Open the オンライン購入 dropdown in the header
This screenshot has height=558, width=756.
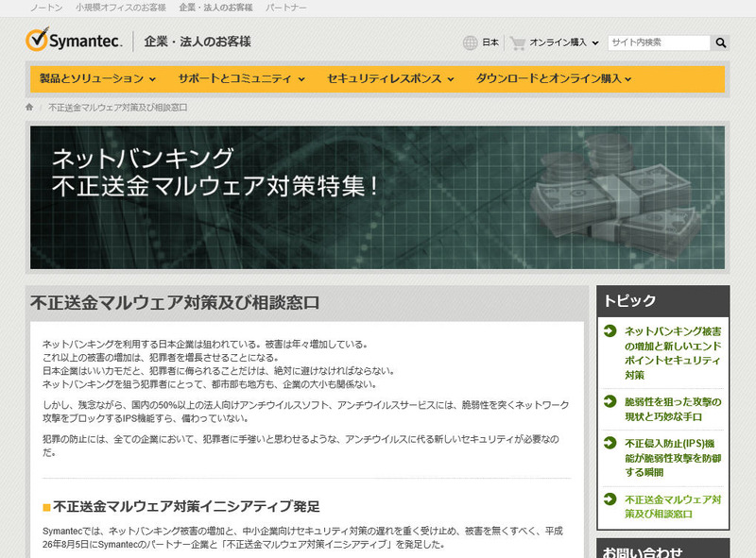click(x=563, y=42)
